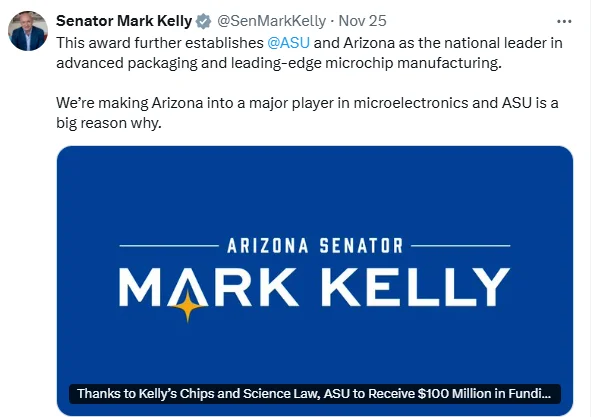The image size is (594, 417).
Task: Click the gold star in the Mark Kelly logo
Action: [x=187, y=306]
